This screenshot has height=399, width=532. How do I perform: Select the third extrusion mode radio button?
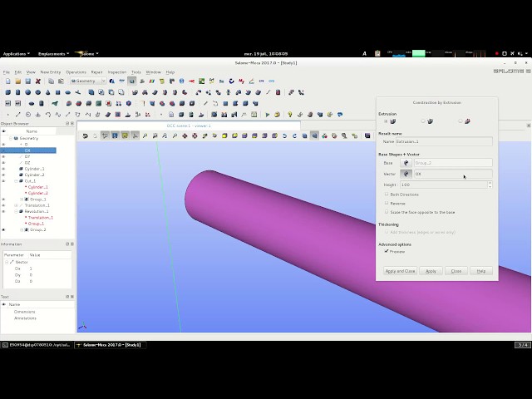(x=460, y=121)
